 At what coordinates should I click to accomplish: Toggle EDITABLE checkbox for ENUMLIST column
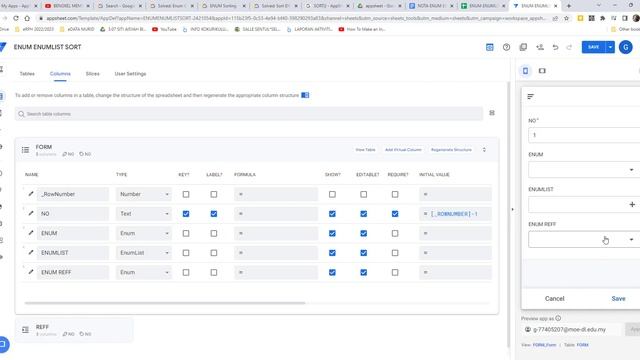[x=363, y=253]
